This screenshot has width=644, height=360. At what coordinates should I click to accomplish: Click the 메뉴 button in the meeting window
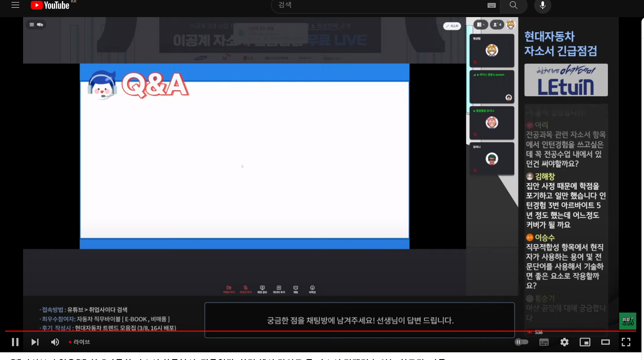pos(36,25)
